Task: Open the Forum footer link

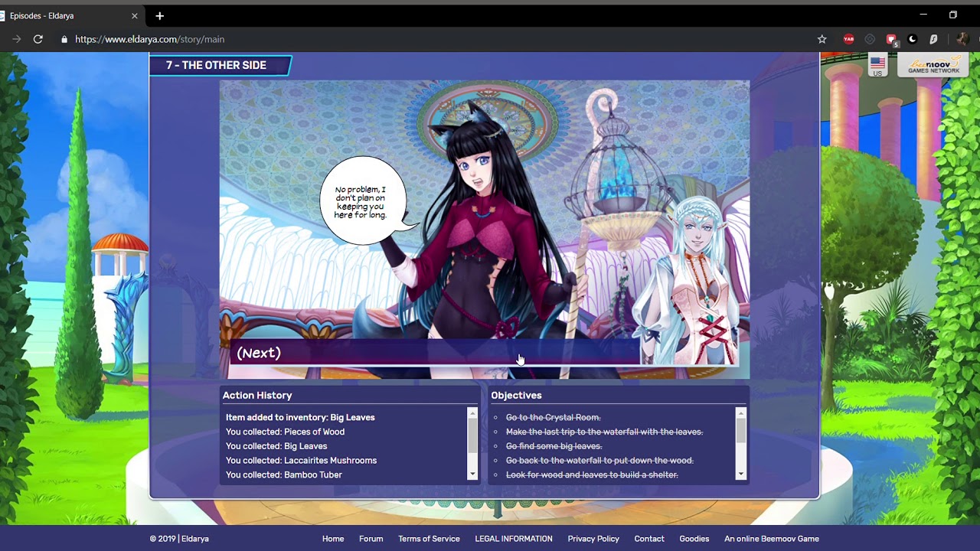Action: click(x=371, y=539)
